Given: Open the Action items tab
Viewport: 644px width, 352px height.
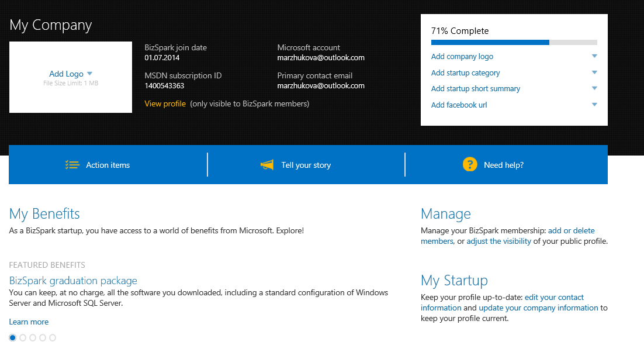Looking at the screenshot, I should click(x=108, y=165).
